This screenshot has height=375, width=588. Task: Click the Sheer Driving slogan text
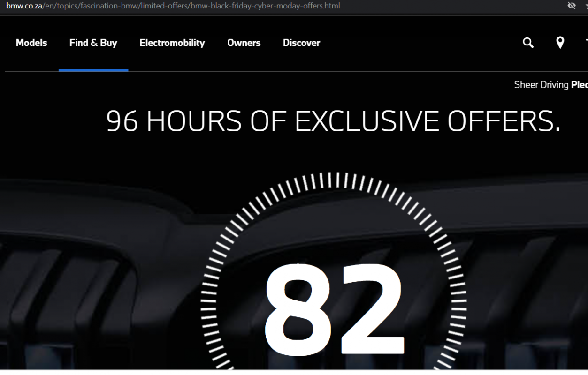coord(551,85)
